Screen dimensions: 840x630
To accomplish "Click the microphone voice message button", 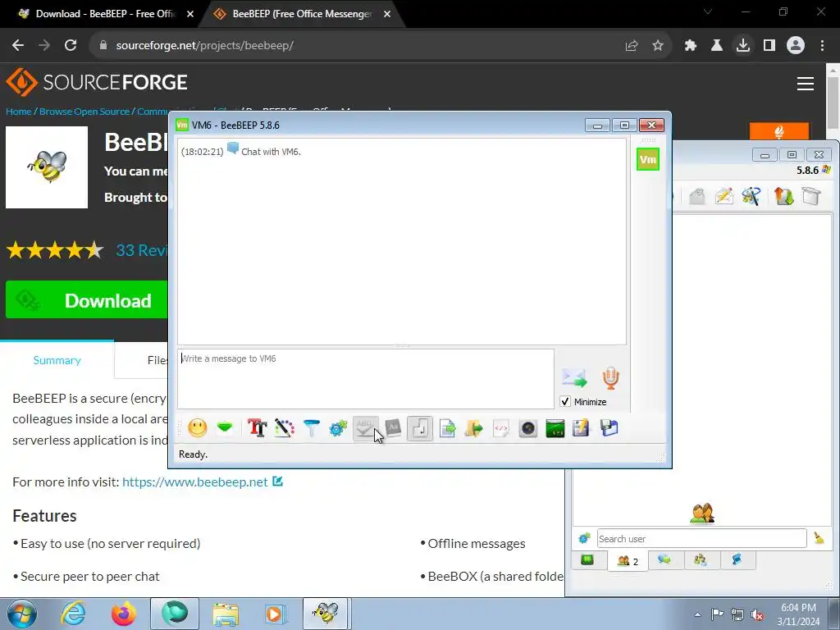I will pyautogui.click(x=610, y=377).
